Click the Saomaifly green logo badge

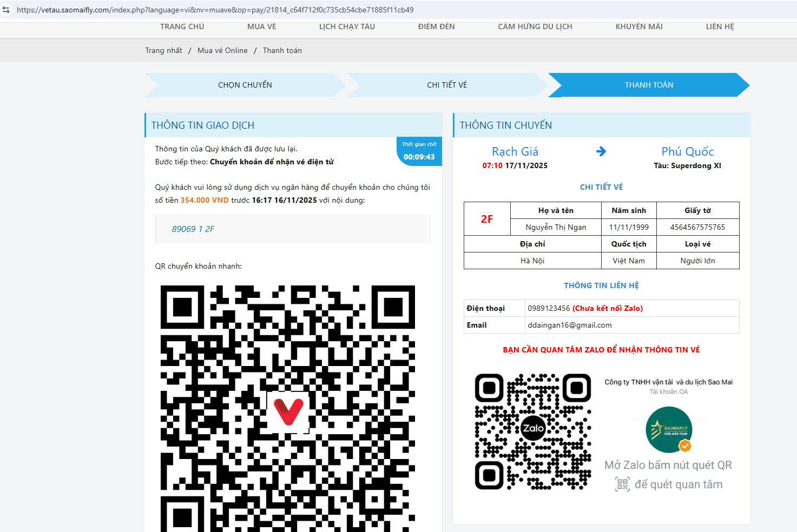[x=669, y=429]
